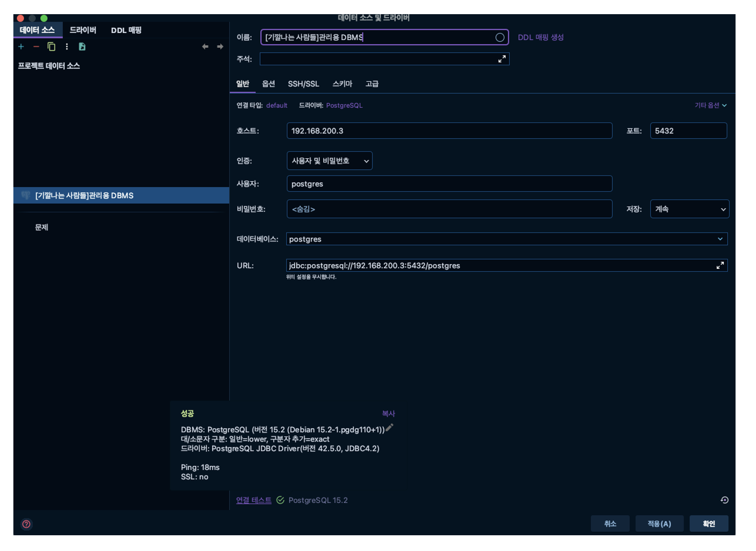This screenshot has height=551, width=756.
Task: Expand the 기타 옵션 menu
Action: tap(710, 105)
